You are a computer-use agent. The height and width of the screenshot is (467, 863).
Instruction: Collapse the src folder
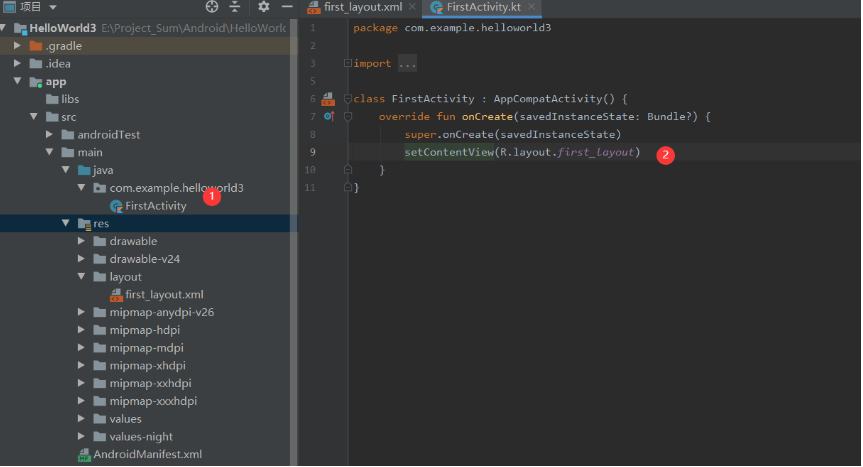(34, 117)
